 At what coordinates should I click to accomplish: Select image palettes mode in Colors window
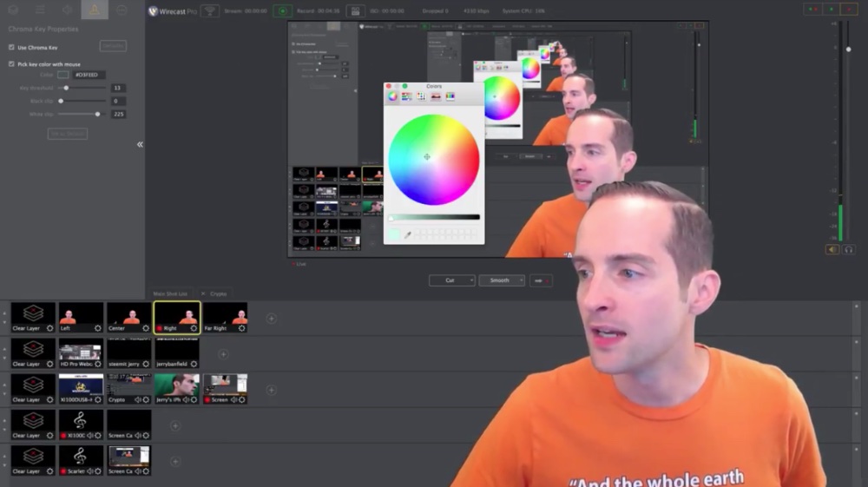coord(436,96)
